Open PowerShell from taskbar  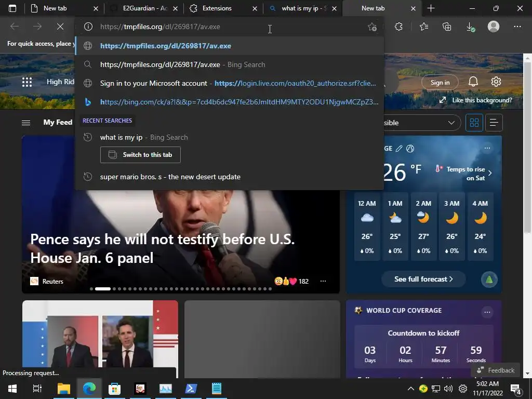[x=191, y=389]
